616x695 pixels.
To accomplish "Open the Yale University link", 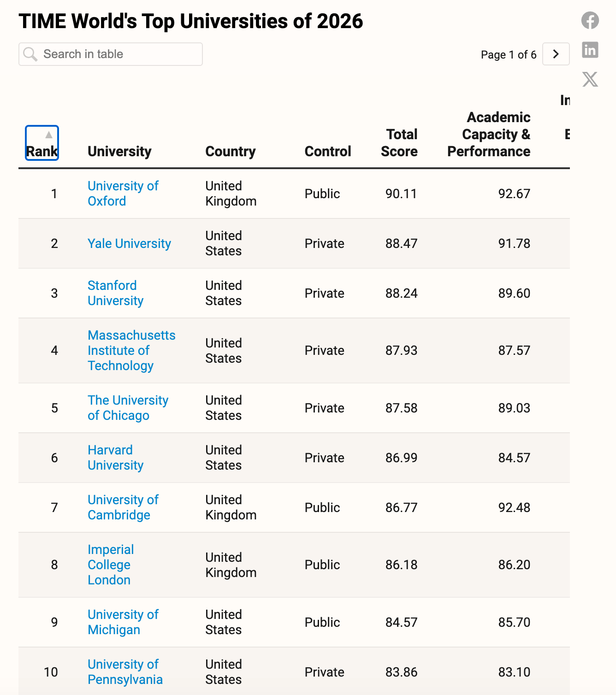I will (129, 243).
